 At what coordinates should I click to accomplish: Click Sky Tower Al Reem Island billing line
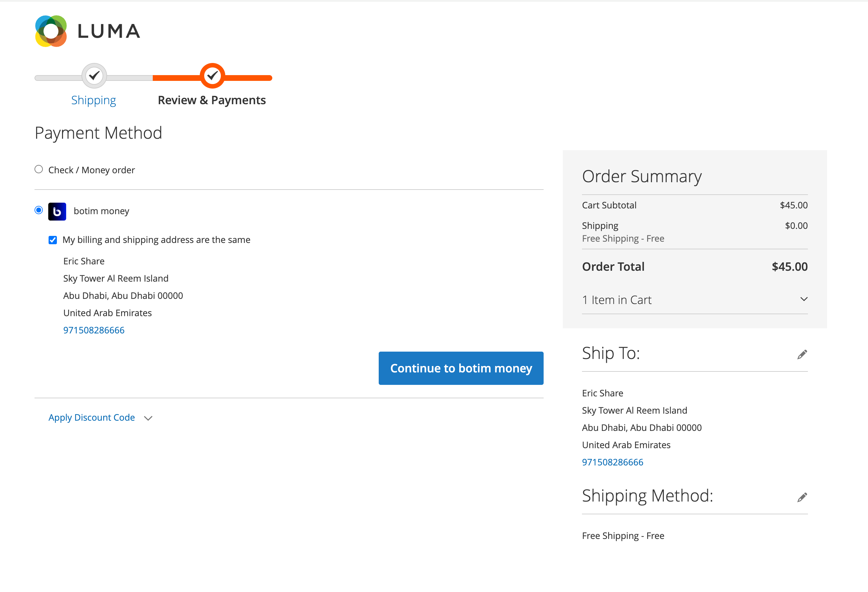coord(116,278)
